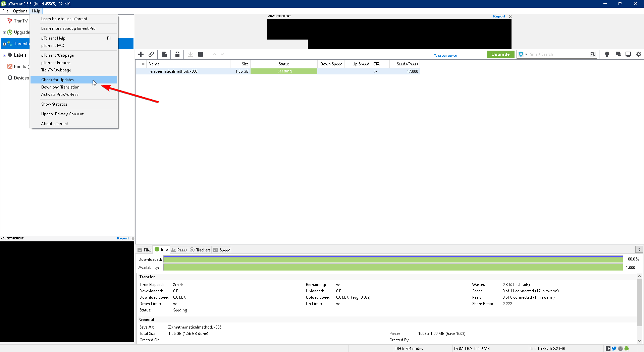Expand the Labels sidebar node
This screenshot has height=352, width=644.
tap(4, 55)
